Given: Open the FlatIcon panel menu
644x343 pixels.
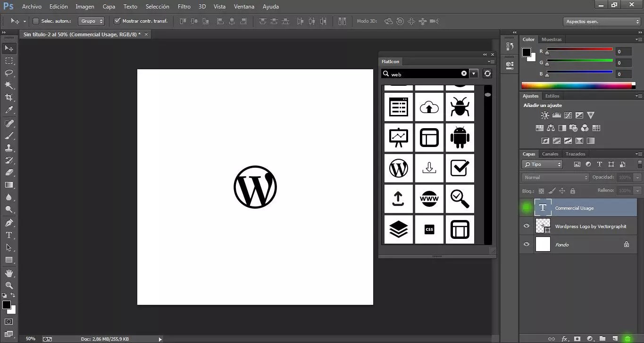Looking at the screenshot, I should tap(491, 62).
